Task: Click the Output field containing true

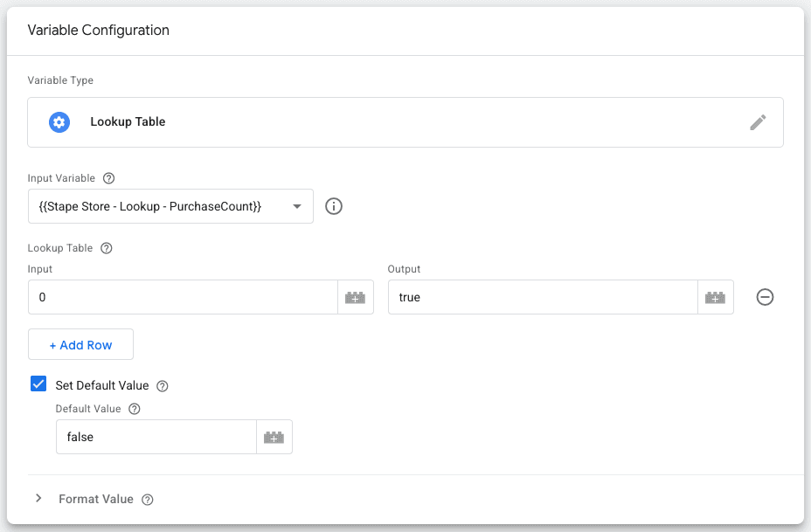Action: (542, 297)
